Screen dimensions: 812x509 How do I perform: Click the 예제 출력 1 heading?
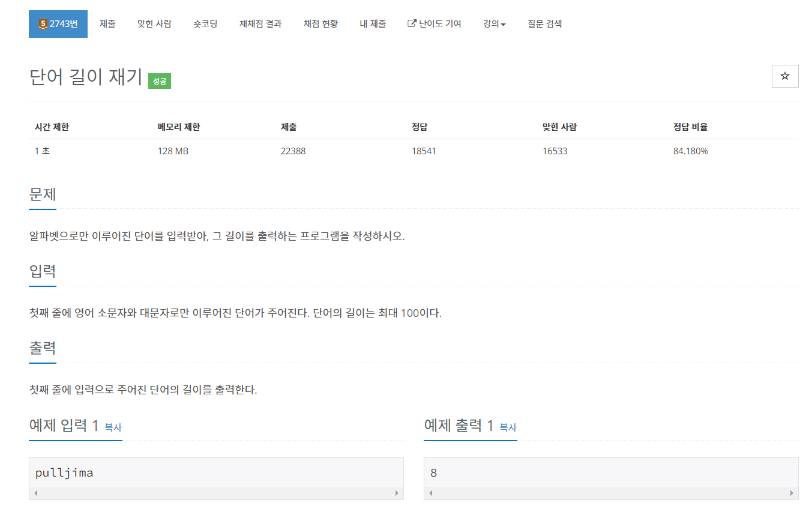[459, 426]
